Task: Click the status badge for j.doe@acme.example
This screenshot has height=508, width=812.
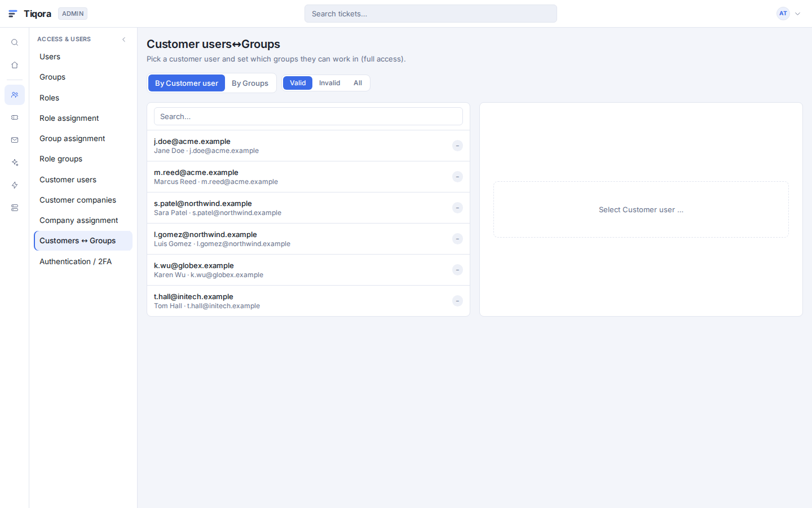Action: click(x=457, y=146)
